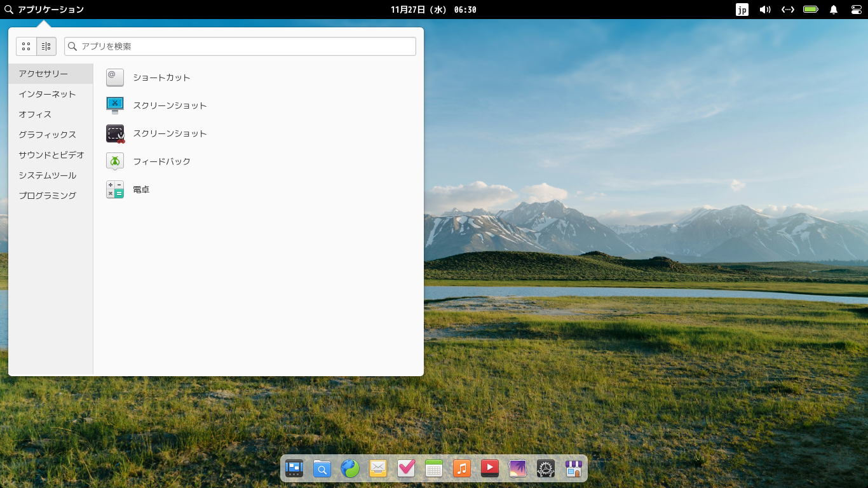868x488 pixels.
Task: Open the Photos app from the dock
Action: point(517,468)
